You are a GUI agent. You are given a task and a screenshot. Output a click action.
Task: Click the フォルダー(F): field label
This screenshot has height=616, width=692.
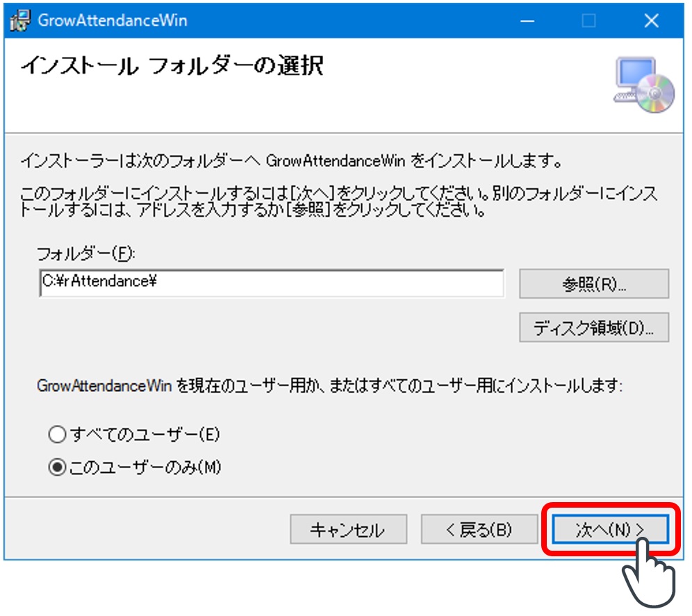coord(87,253)
